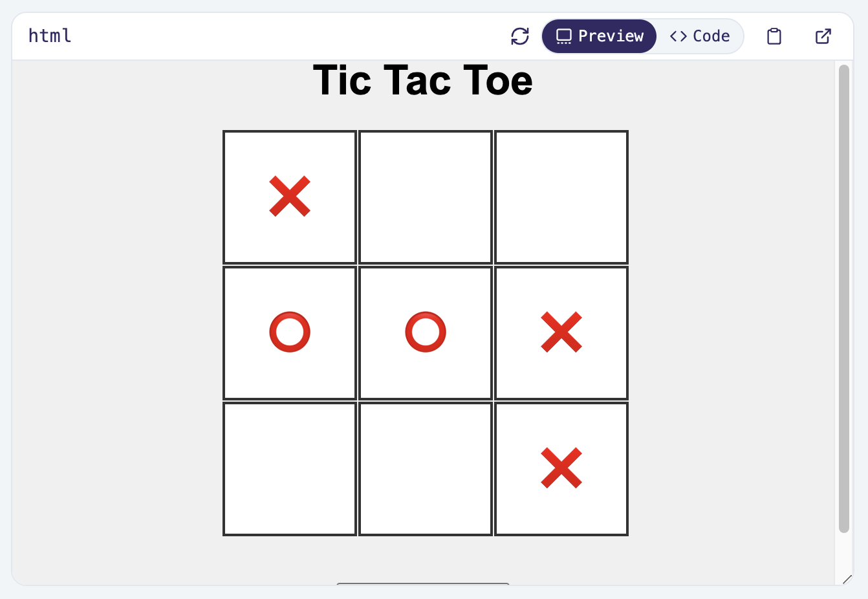
Task: Switch to the Preview tab
Action: pos(599,36)
